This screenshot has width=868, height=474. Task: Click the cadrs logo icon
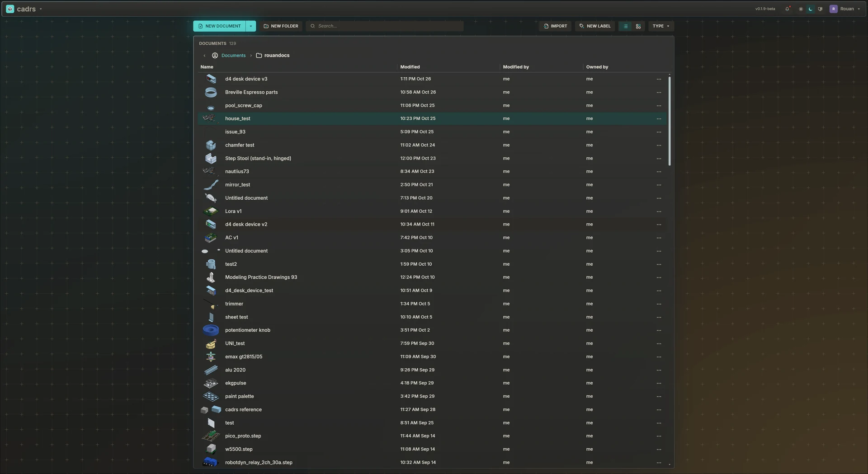(x=10, y=9)
